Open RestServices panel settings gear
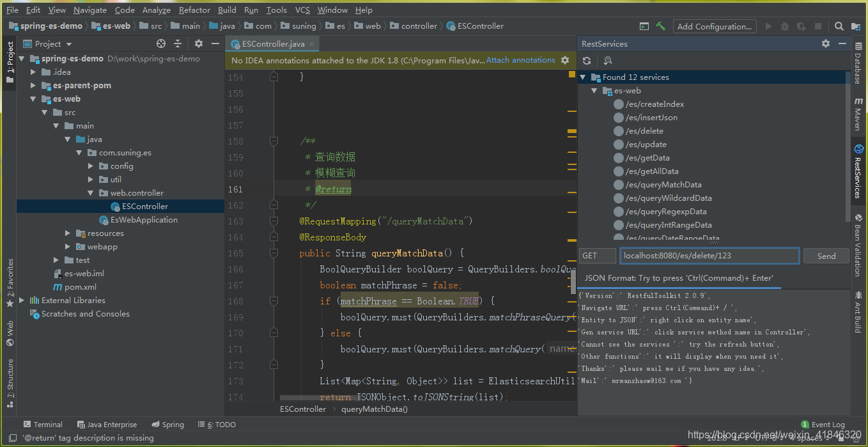 [x=826, y=43]
